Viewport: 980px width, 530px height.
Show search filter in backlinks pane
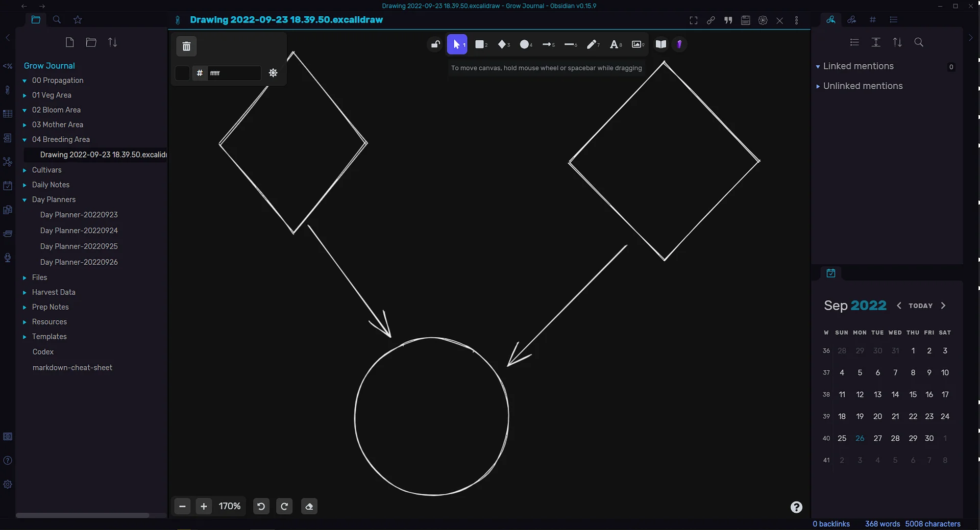(919, 42)
